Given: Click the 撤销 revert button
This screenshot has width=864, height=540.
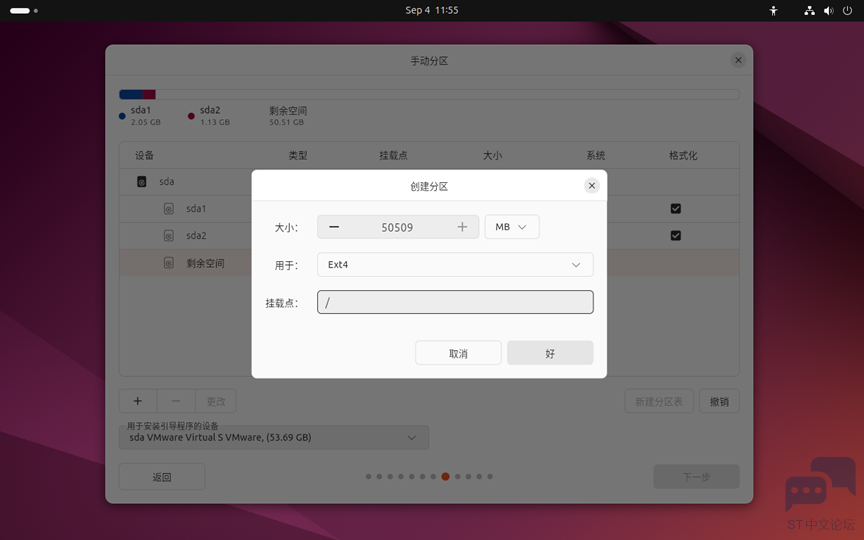Looking at the screenshot, I should pyautogui.click(x=719, y=401).
